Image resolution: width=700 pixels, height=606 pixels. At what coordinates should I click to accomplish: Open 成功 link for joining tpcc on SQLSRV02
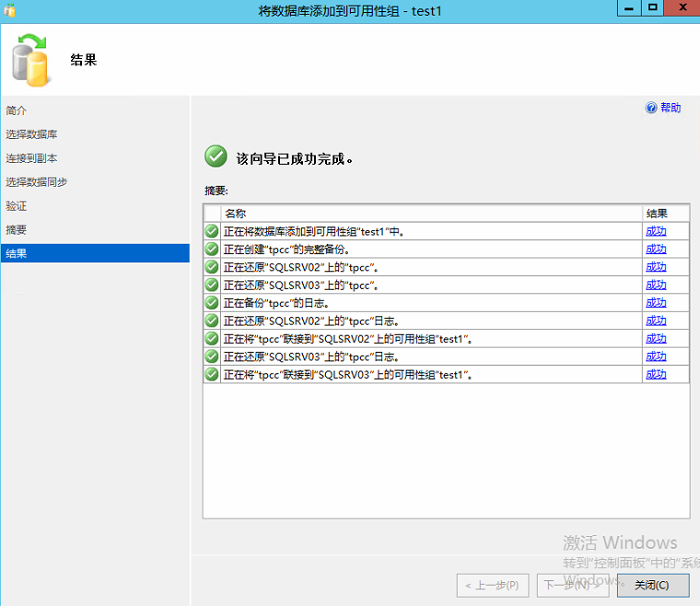click(x=656, y=338)
